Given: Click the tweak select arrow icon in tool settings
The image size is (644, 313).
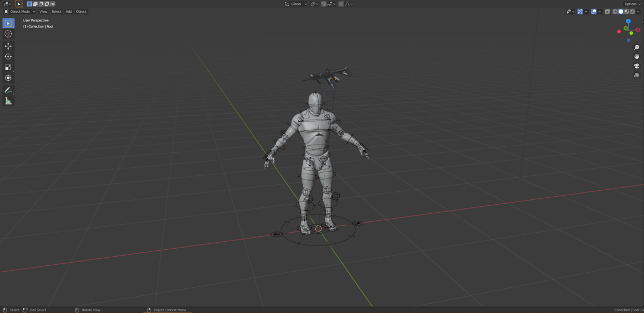Looking at the screenshot, I should [19, 4].
